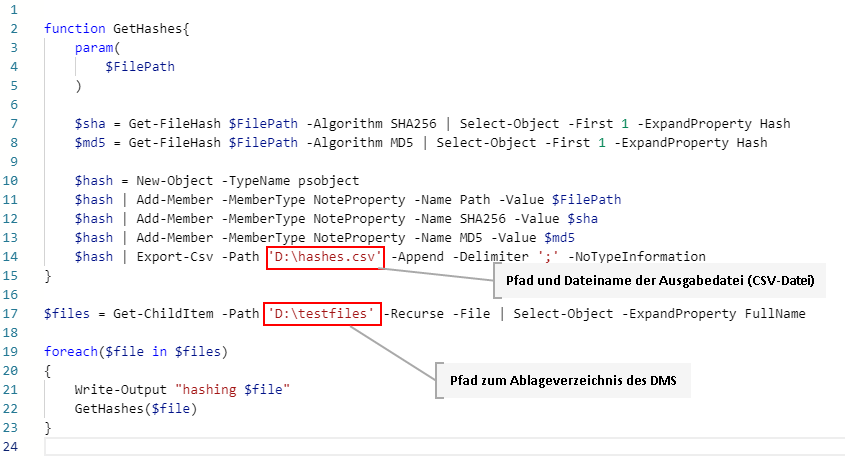The height and width of the screenshot is (460, 845).
Task: Click the $sha value on line 12
Action: 583,219
